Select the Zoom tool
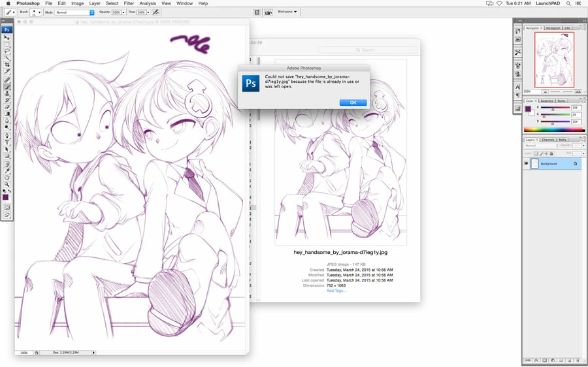 7,183
